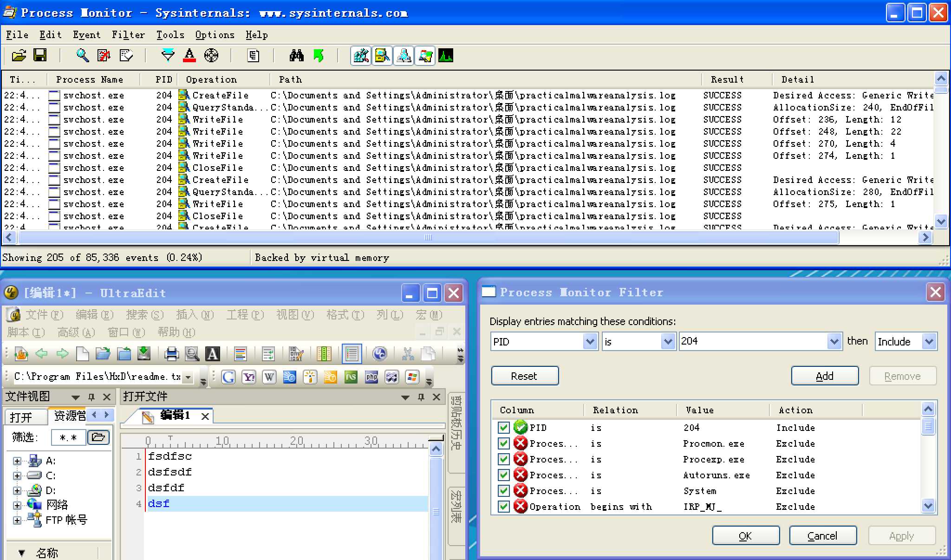The height and width of the screenshot is (560, 951).
Task: Open the Highlight tool with the red A icon
Action: (189, 56)
